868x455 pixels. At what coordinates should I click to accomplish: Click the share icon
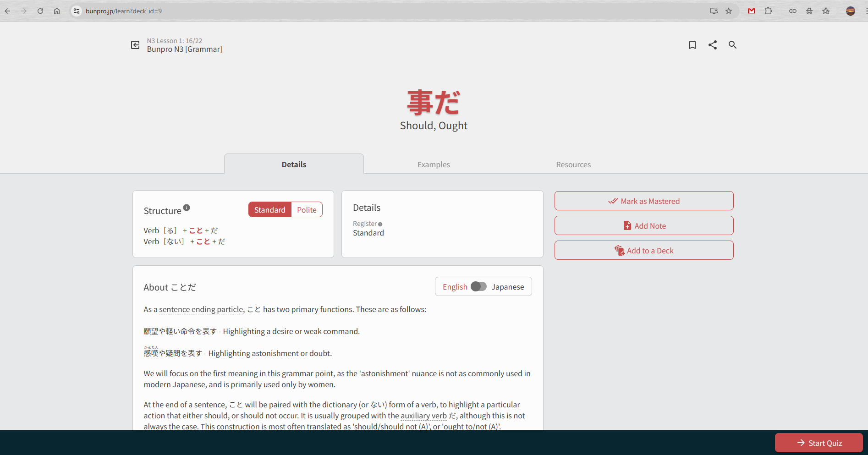(712, 45)
